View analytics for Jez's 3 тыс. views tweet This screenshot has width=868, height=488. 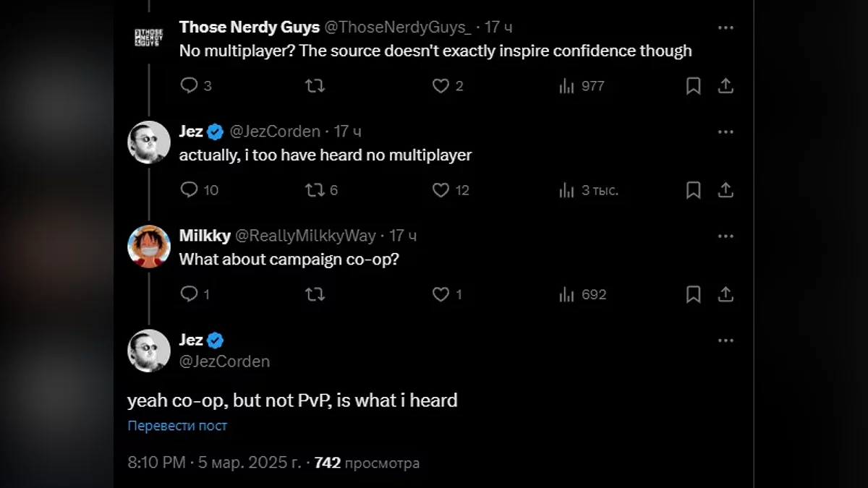click(x=567, y=190)
